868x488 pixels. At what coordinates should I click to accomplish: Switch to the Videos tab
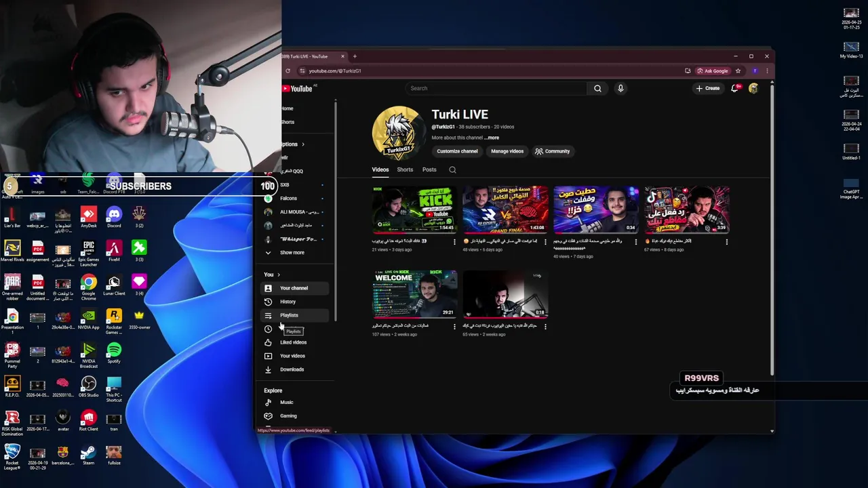[x=380, y=169]
